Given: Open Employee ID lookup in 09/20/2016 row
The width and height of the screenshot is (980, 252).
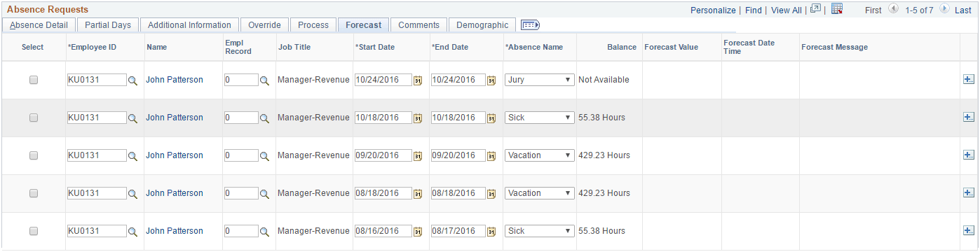Looking at the screenshot, I should coord(132,156).
